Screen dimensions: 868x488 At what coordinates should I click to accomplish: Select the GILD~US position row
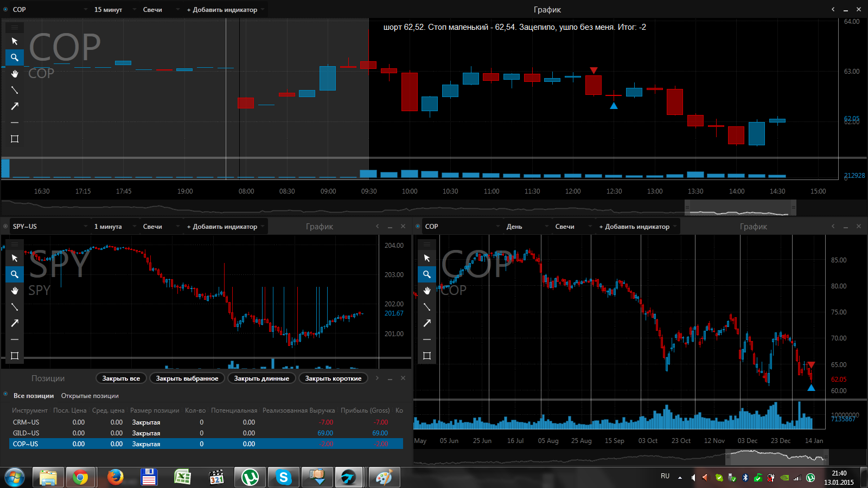[x=206, y=433]
